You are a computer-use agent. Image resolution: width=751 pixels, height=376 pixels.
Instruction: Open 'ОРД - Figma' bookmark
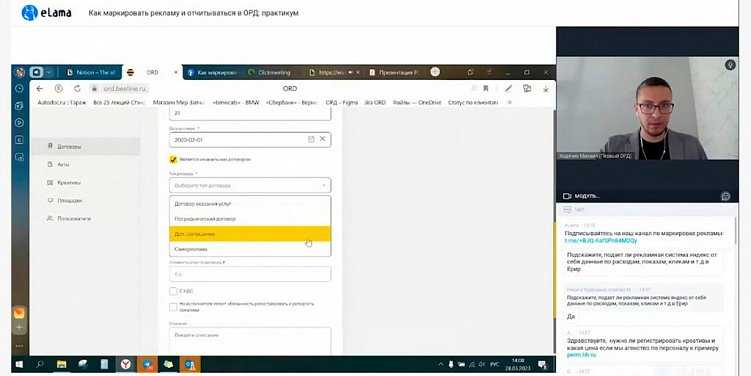pyautogui.click(x=341, y=103)
